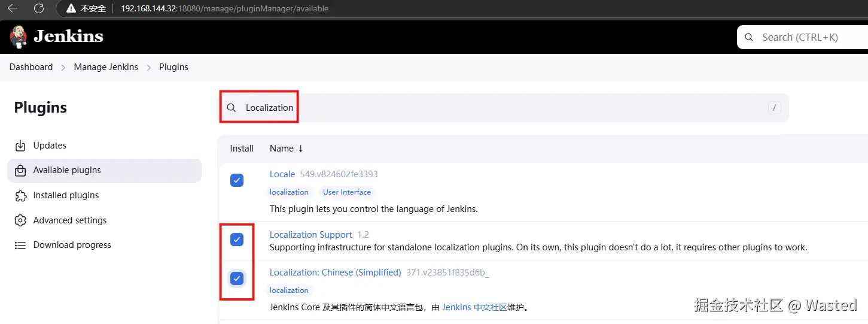Click Localization Support version 1.2
The image size is (868, 324).
point(363,235)
